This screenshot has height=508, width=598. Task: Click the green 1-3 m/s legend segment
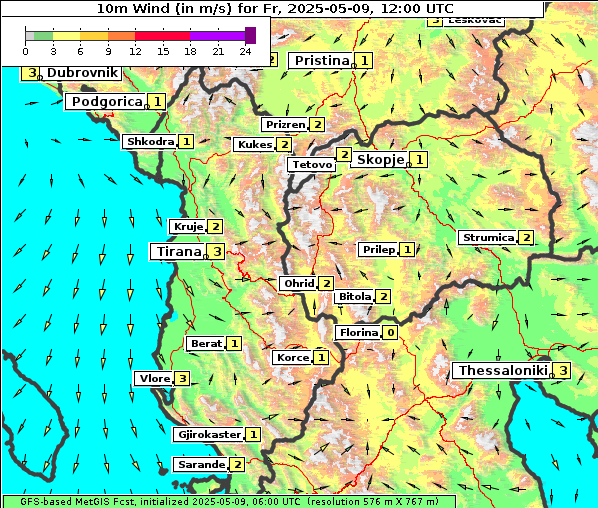click(43, 36)
